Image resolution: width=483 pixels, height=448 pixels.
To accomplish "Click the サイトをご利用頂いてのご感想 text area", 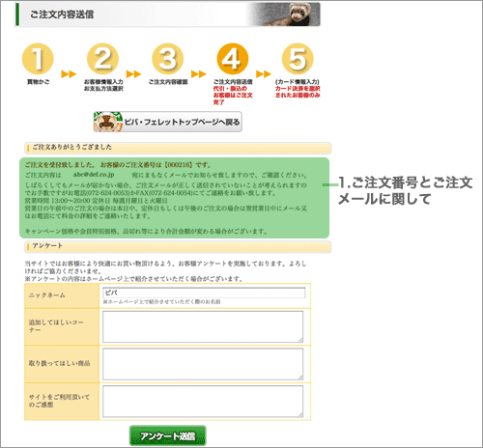I will click(x=203, y=402).
